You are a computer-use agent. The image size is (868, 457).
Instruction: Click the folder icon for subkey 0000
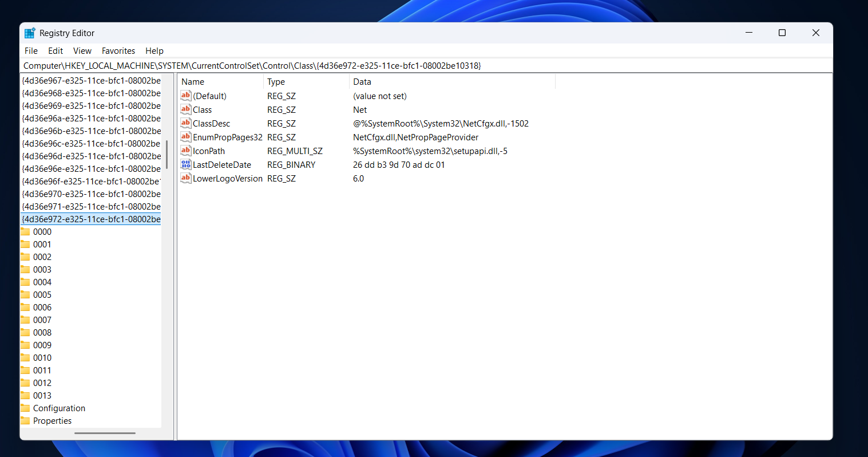tap(26, 231)
